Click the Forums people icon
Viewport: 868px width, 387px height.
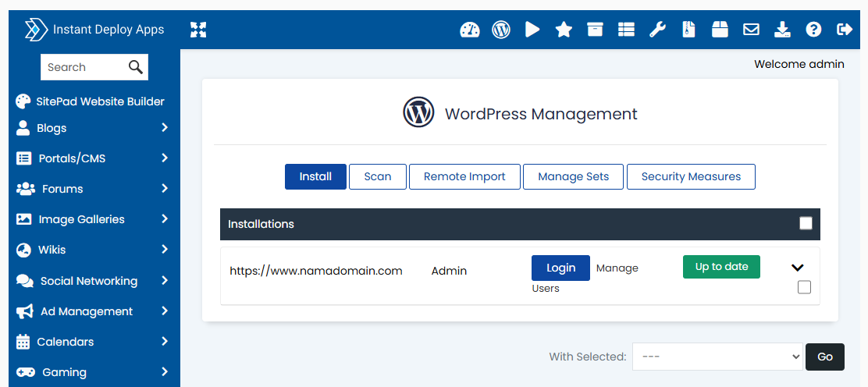(26, 189)
